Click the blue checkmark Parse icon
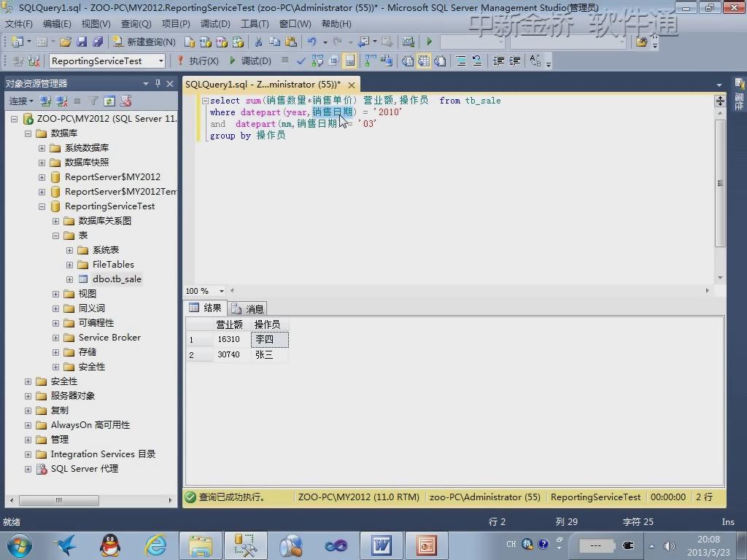The image size is (747, 560). [x=301, y=61]
